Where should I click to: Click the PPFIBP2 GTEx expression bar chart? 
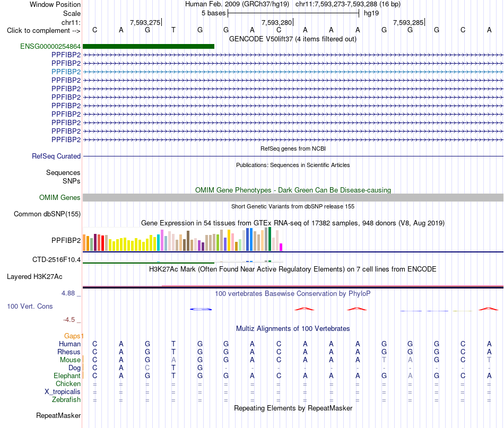pyautogui.click(x=183, y=239)
